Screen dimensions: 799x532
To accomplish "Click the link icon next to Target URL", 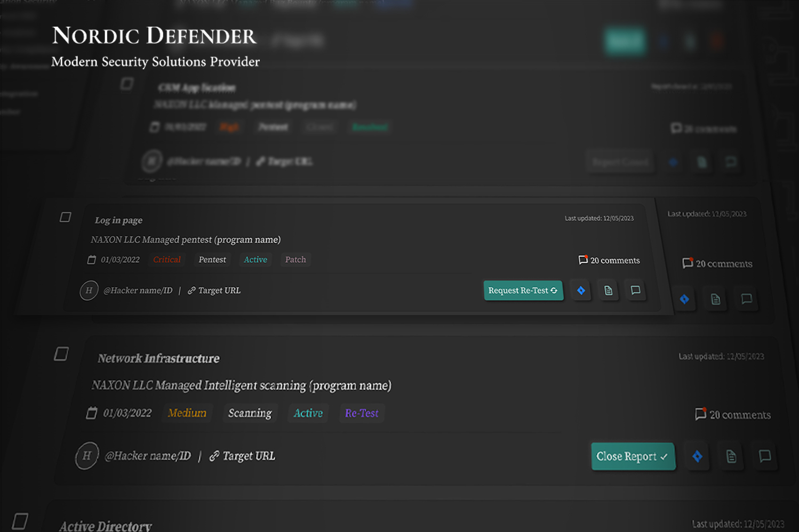I will (x=191, y=291).
